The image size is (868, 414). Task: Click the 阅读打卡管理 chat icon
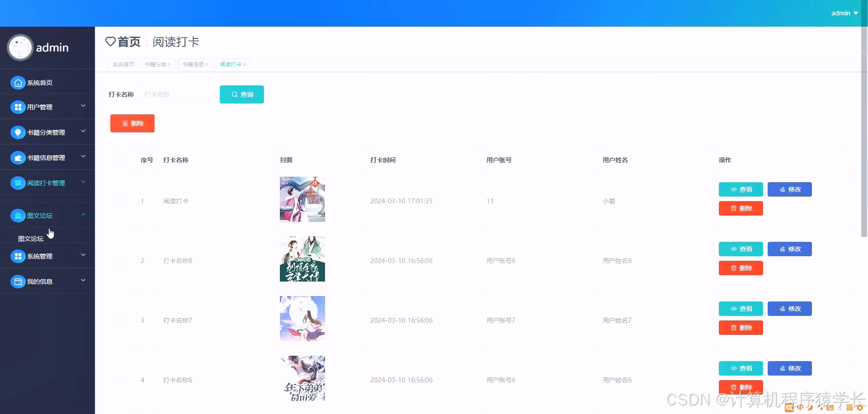[18, 183]
